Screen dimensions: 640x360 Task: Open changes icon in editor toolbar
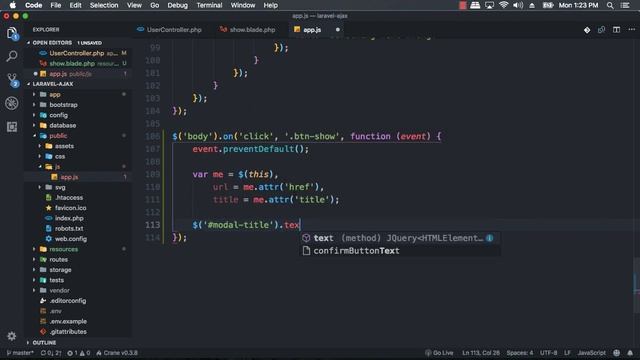coord(601,30)
